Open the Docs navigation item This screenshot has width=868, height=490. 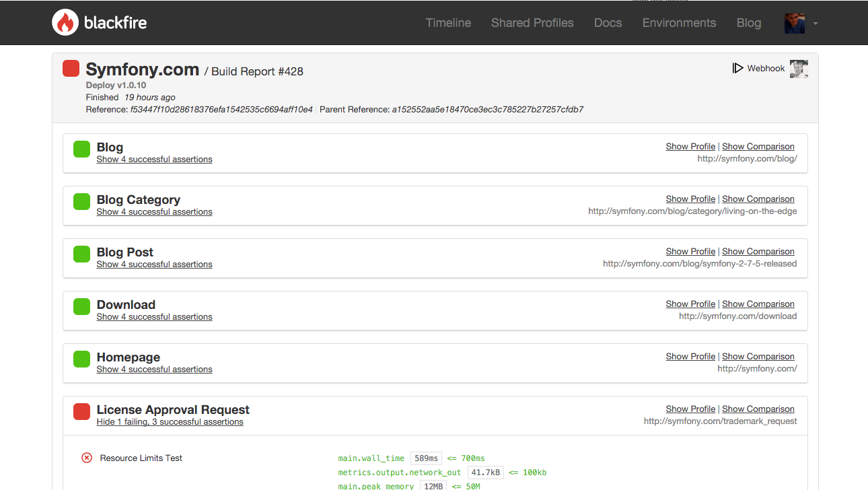608,23
